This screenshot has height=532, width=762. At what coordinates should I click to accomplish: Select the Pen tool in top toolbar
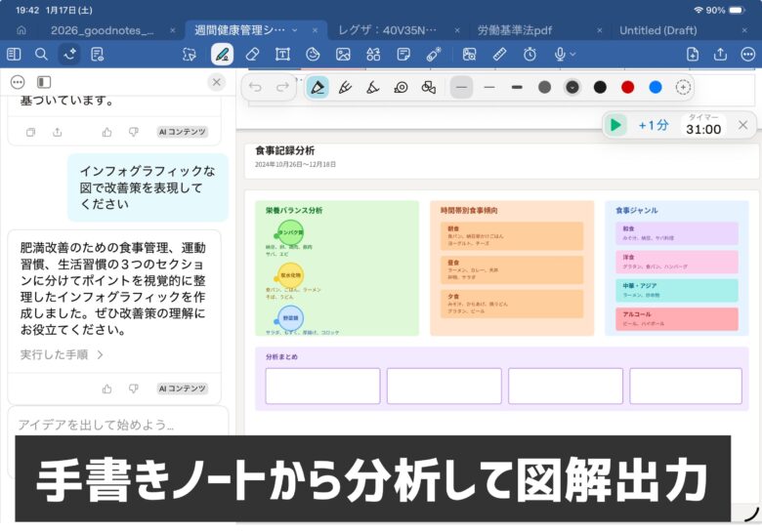coord(222,54)
